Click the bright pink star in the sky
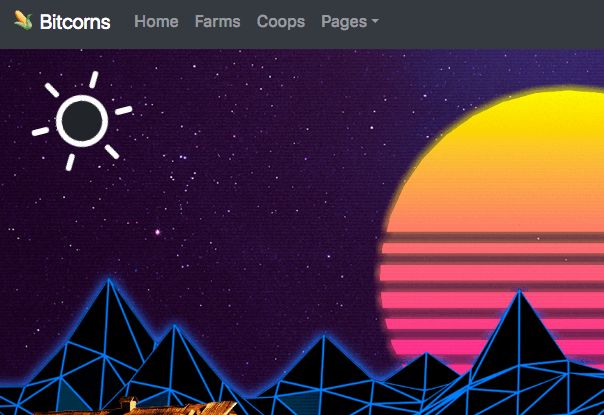 (x=157, y=232)
